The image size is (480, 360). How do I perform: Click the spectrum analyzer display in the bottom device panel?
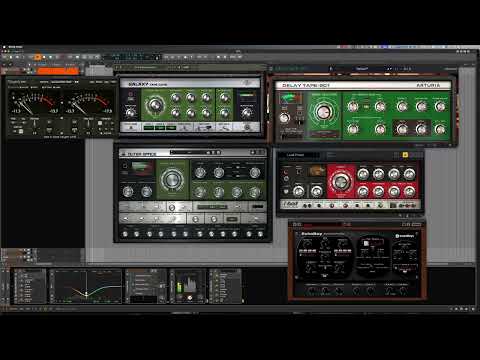(x=191, y=286)
